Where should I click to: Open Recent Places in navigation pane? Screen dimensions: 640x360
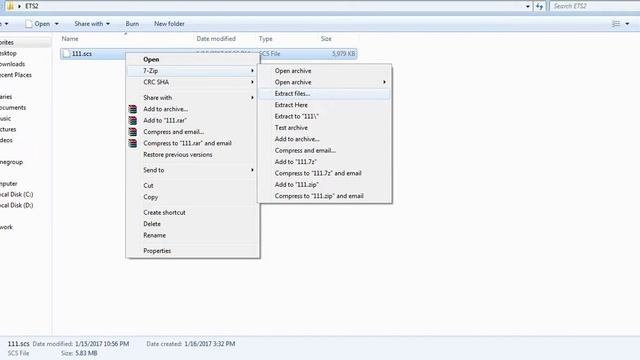pyautogui.click(x=16, y=75)
